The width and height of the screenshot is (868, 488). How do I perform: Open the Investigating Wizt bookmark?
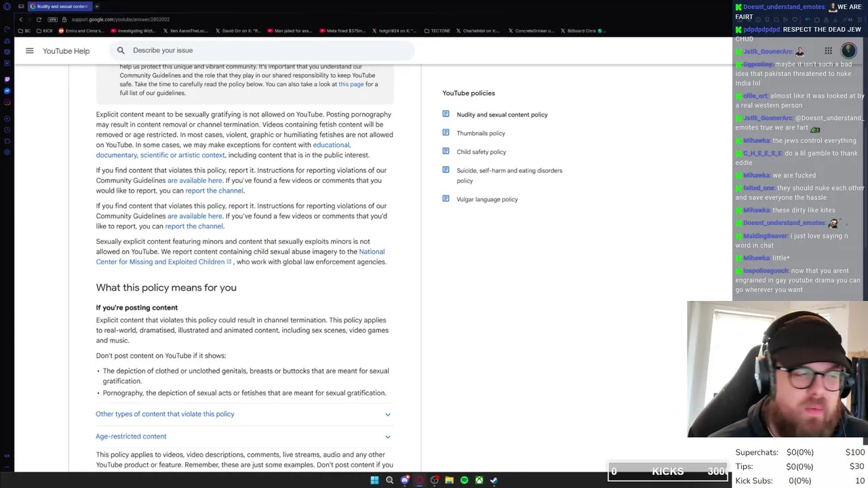[132, 30]
